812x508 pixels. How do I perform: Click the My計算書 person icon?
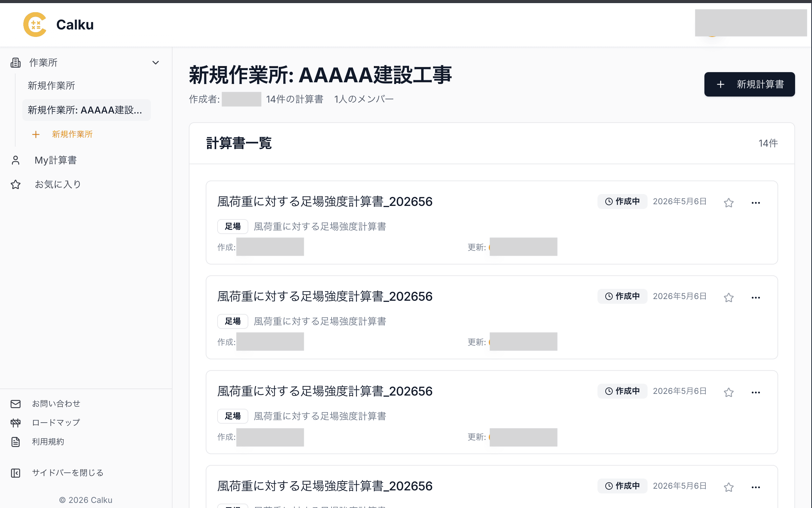[16, 160]
